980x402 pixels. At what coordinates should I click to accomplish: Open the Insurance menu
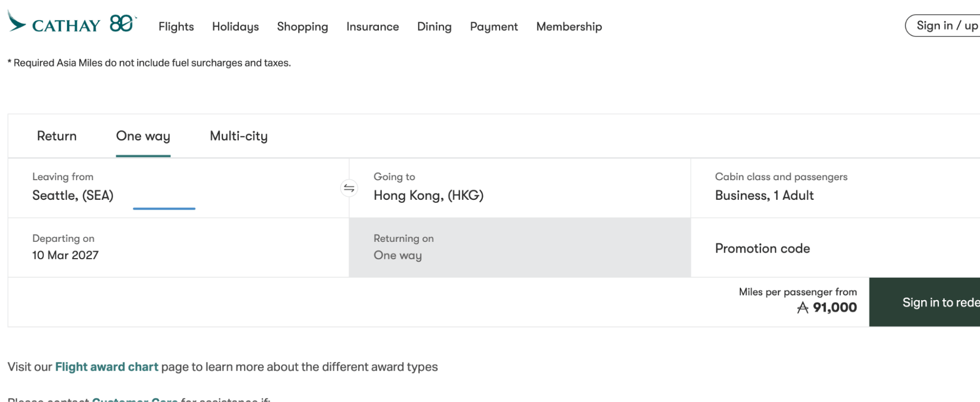tap(373, 26)
